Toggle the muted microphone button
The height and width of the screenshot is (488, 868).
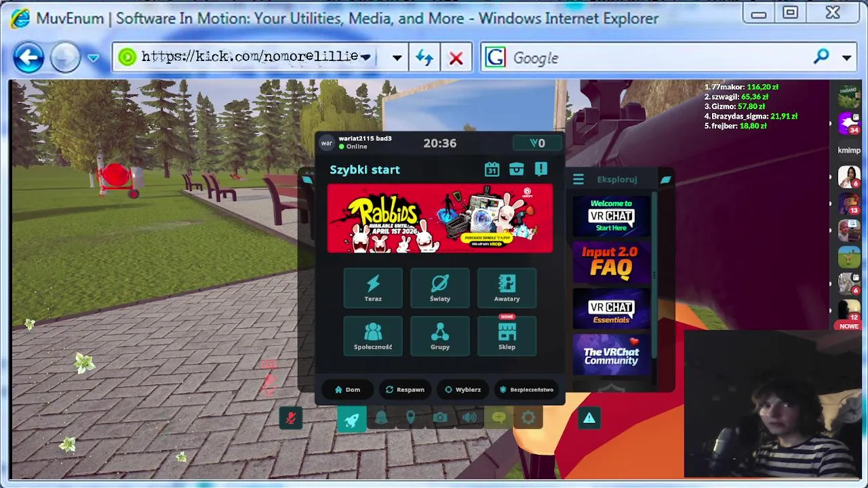[291, 418]
